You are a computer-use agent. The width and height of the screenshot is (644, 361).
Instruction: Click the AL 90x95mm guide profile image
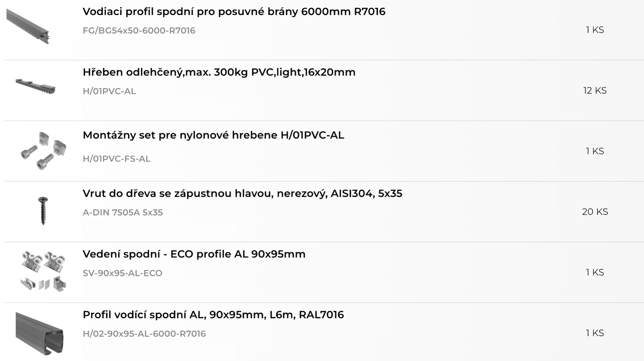[40, 333]
